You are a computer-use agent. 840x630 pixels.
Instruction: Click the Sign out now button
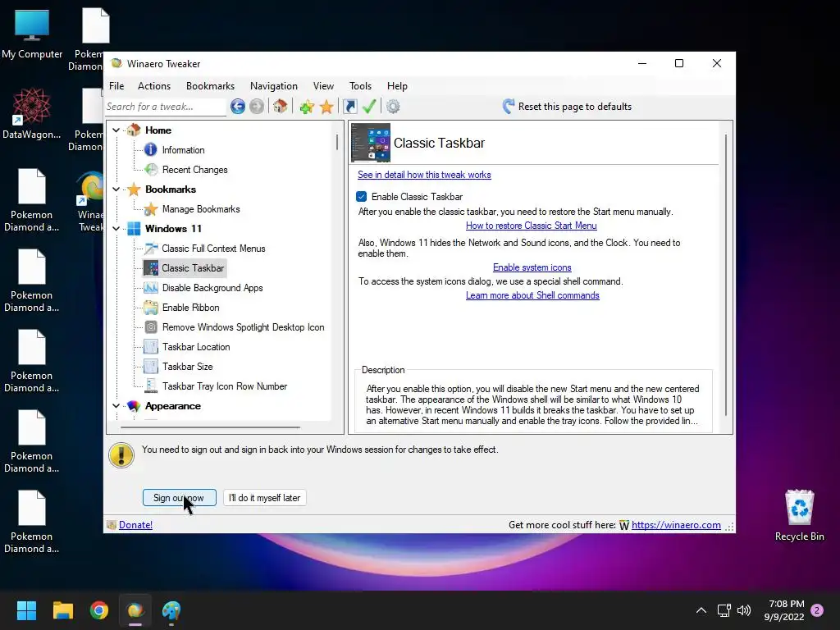[180, 498]
